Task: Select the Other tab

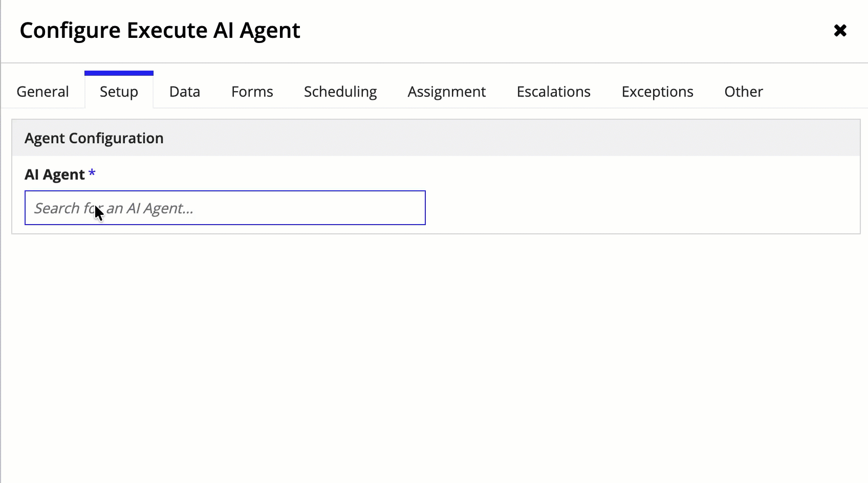Action: pos(744,92)
